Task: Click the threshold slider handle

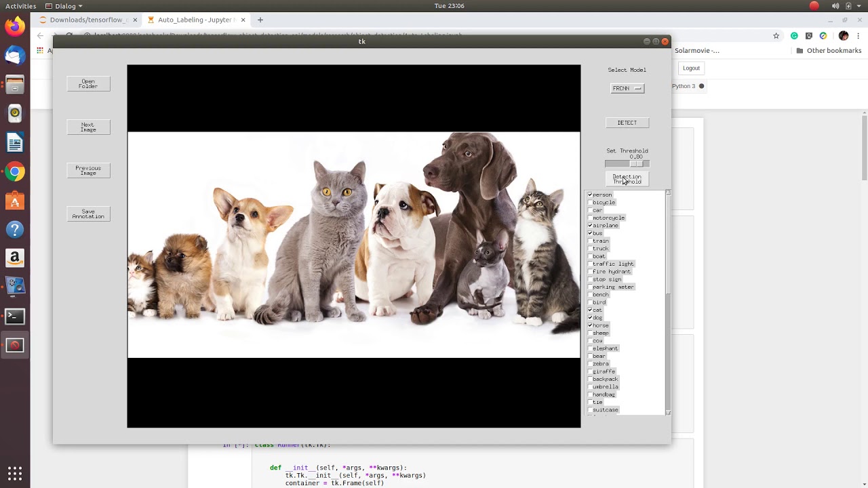Action: (636, 163)
